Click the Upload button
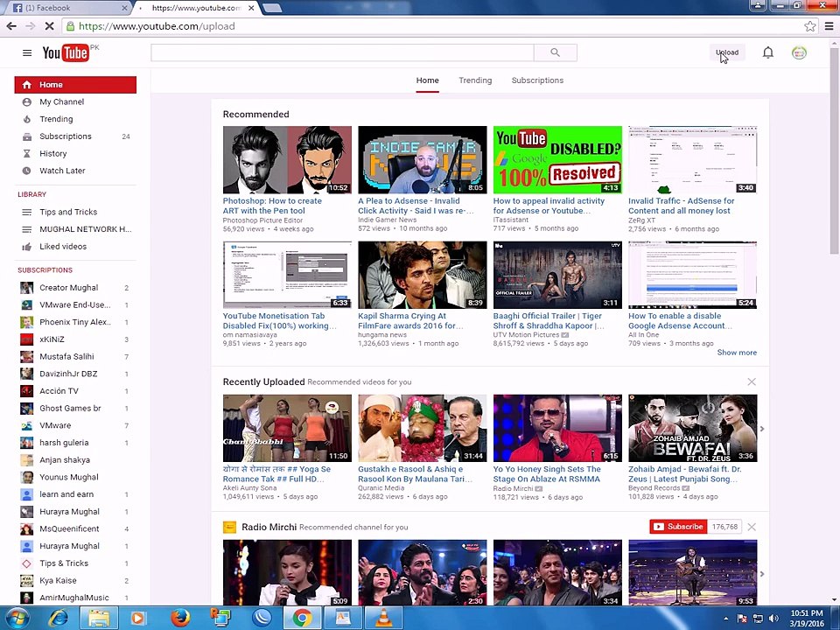 click(727, 52)
